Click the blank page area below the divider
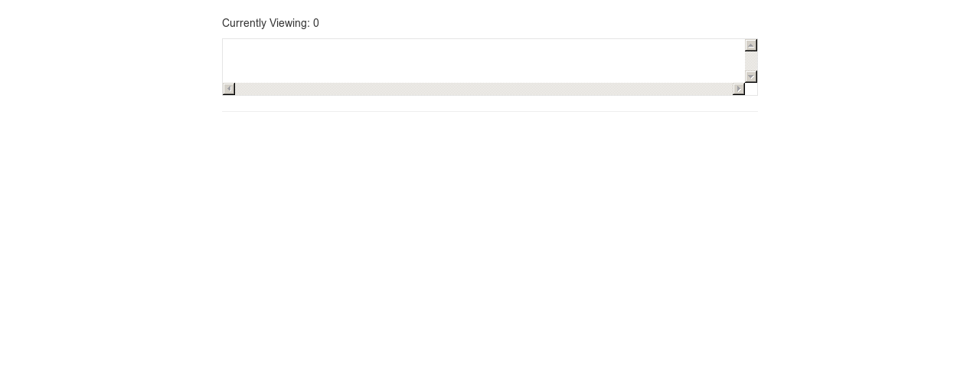This screenshot has width=980, height=368. [490, 238]
